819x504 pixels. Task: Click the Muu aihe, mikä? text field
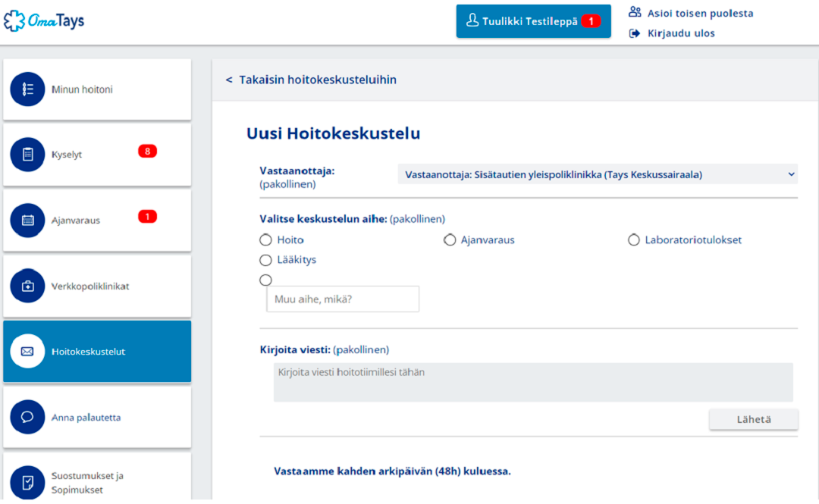[x=343, y=299]
